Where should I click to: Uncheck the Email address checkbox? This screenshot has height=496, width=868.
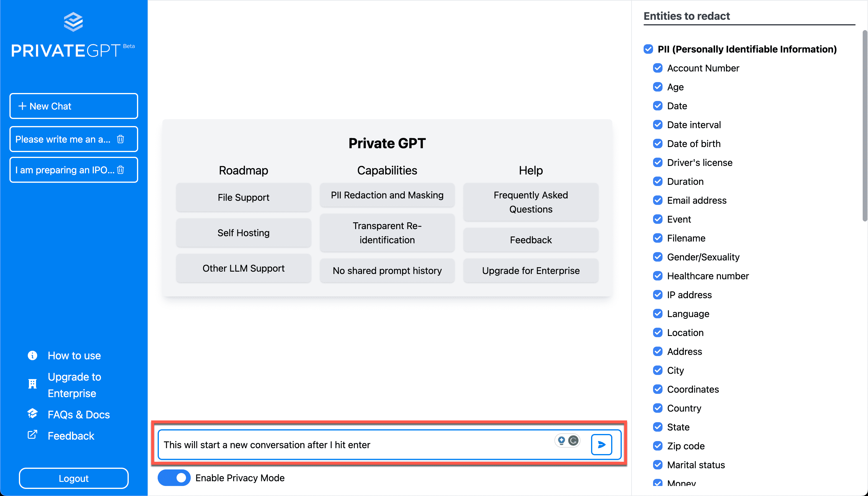(658, 200)
